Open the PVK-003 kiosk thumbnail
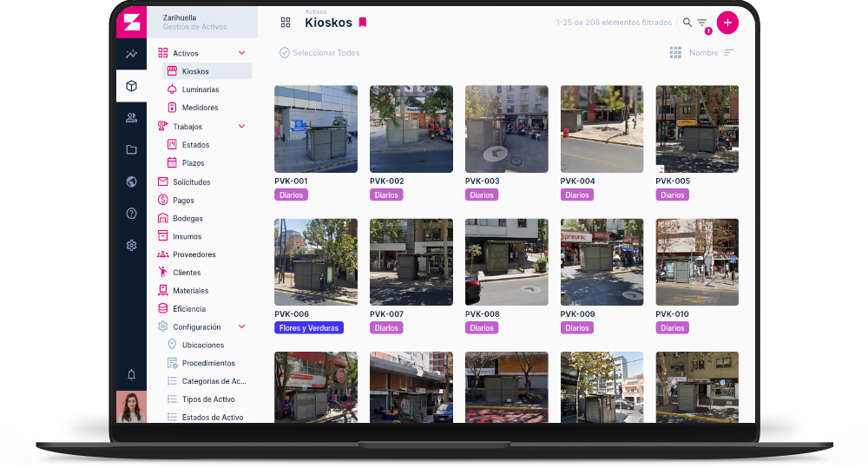Screen dimensions: 868x468 (506, 129)
